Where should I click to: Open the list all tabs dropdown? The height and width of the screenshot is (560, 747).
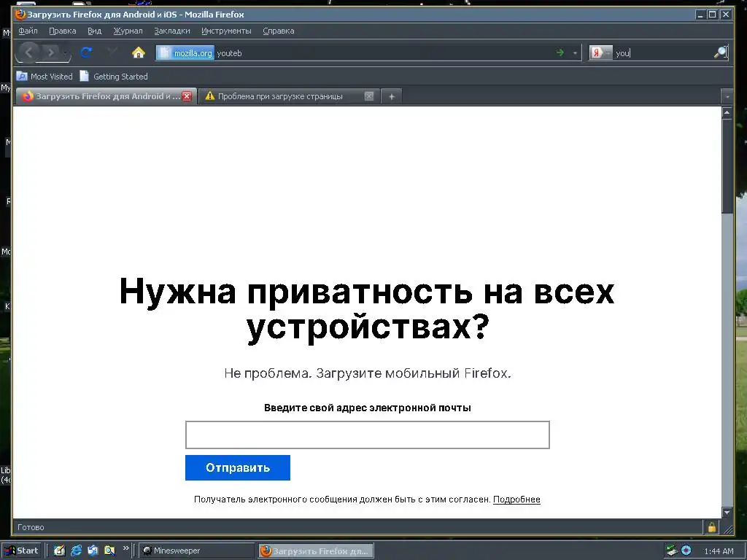click(x=727, y=97)
